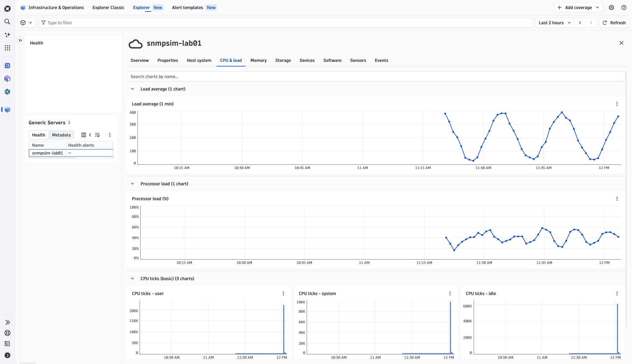Screen dimensions: 632x364
Task: Open the teal layered app icon in sidebar
Action: (x=7, y=92)
